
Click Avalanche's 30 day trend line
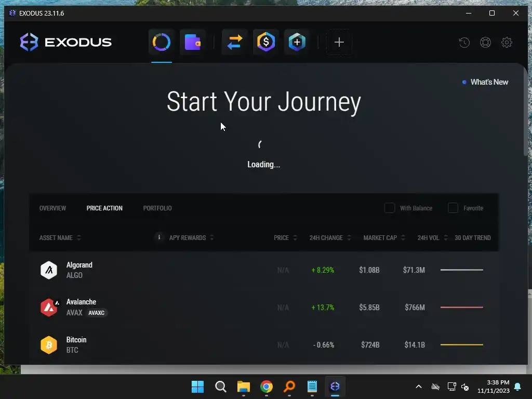point(462,308)
